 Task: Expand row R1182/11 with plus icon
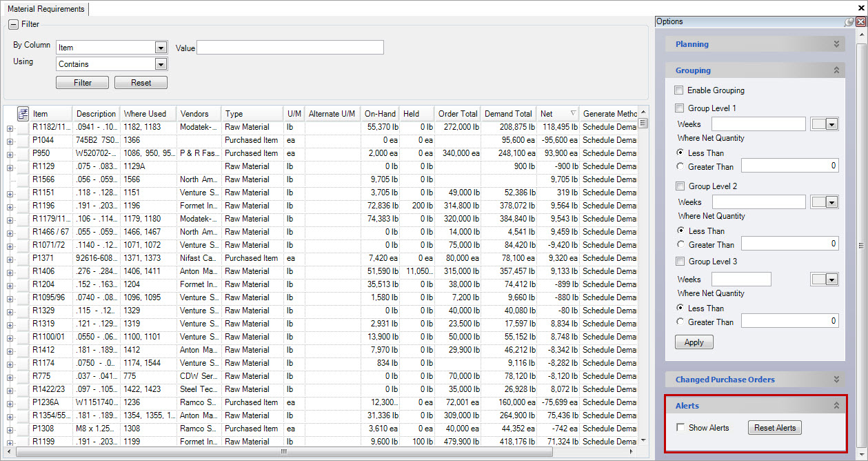10,127
